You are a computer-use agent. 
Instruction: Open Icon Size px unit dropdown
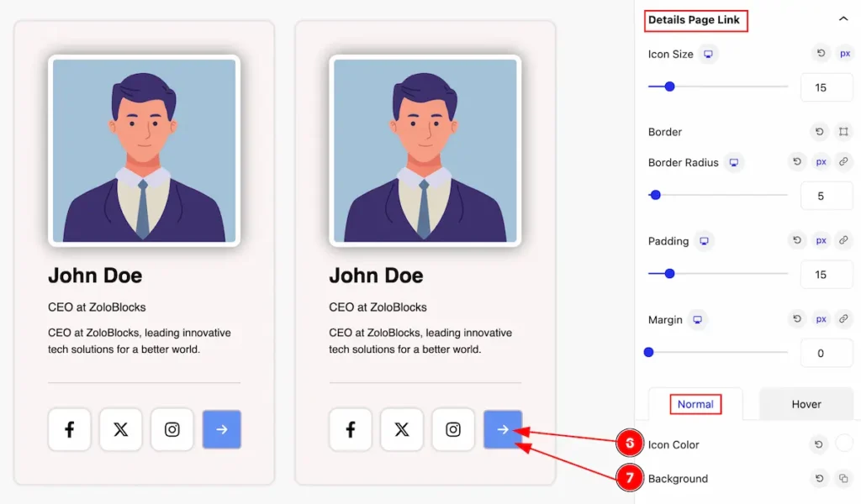[x=844, y=54]
